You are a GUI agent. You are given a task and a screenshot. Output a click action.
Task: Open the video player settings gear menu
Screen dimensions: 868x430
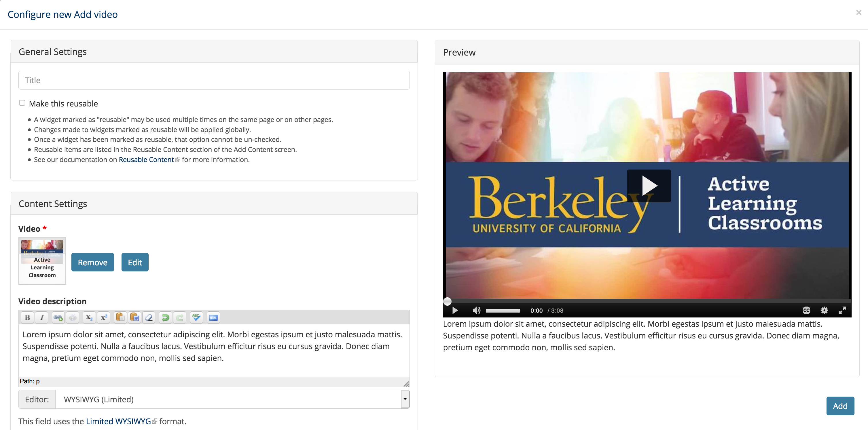pyautogui.click(x=825, y=310)
